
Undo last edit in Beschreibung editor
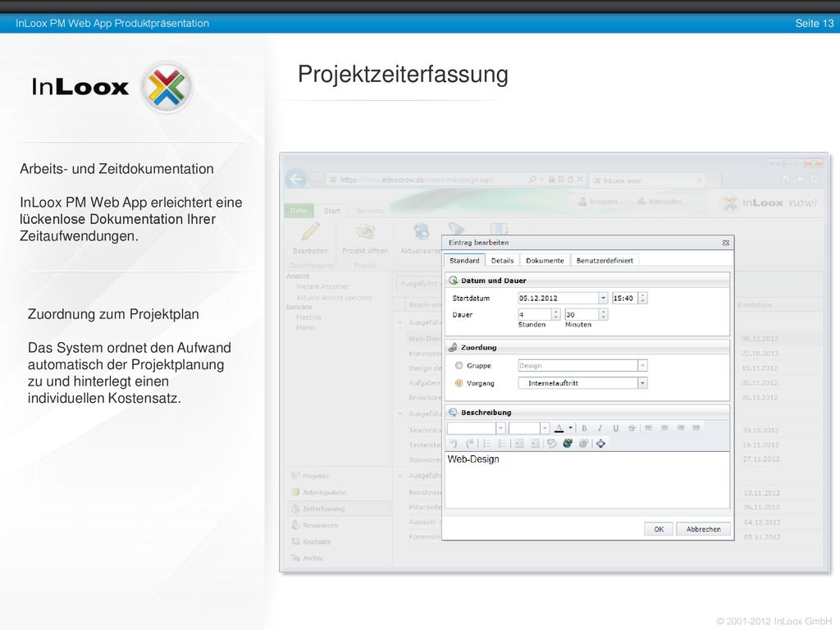tap(454, 444)
